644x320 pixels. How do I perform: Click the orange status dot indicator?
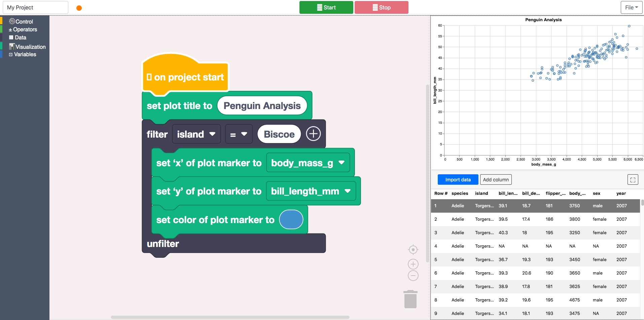point(79,8)
